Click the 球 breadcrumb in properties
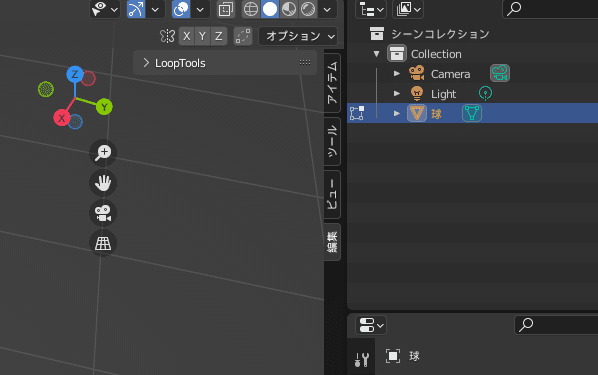Image resolution: width=598 pixels, height=375 pixels. tap(414, 356)
